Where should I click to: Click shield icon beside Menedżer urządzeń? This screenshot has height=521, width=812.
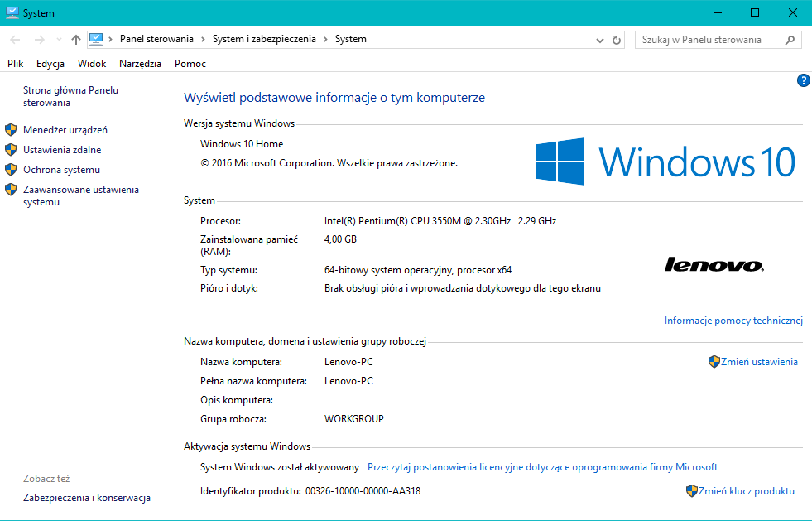(11, 130)
